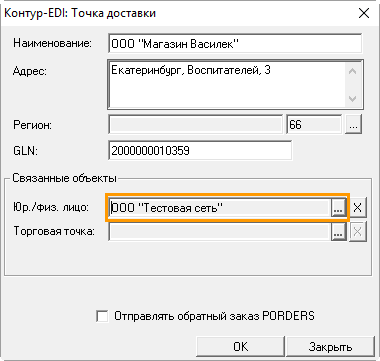Confirm the dialog with OK
380x361 pixels.
click(240, 347)
